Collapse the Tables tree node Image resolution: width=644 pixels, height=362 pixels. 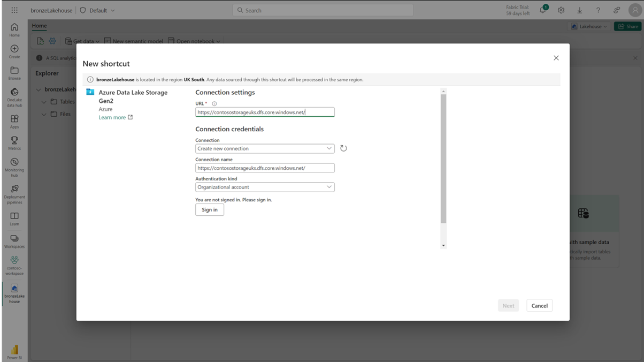pos(44,102)
